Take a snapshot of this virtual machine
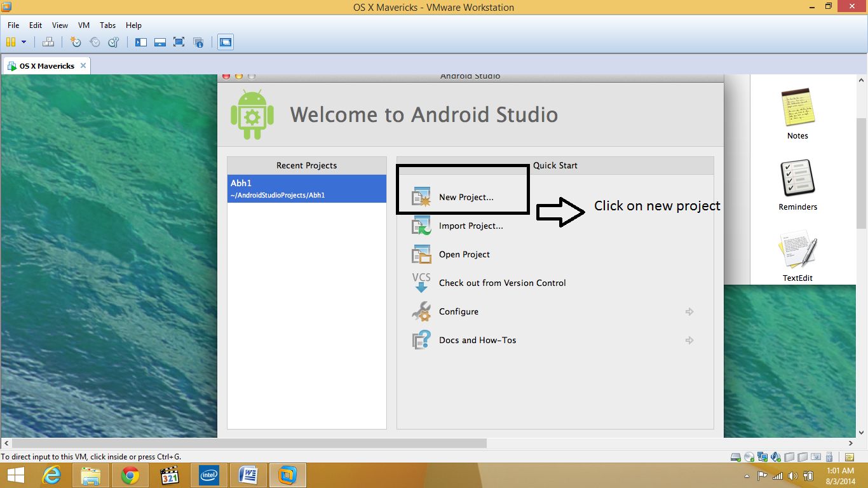 click(76, 42)
